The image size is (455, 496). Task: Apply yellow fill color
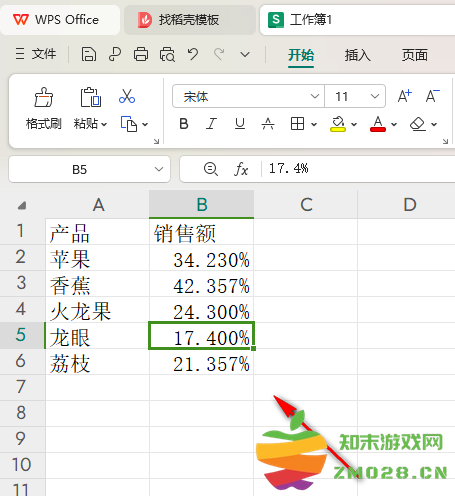[338, 124]
